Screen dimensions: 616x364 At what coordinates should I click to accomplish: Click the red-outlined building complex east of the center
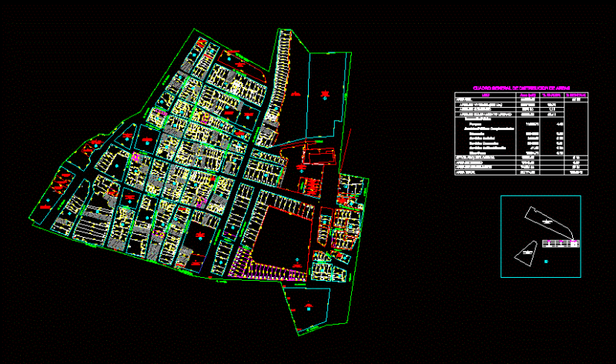[319, 156]
